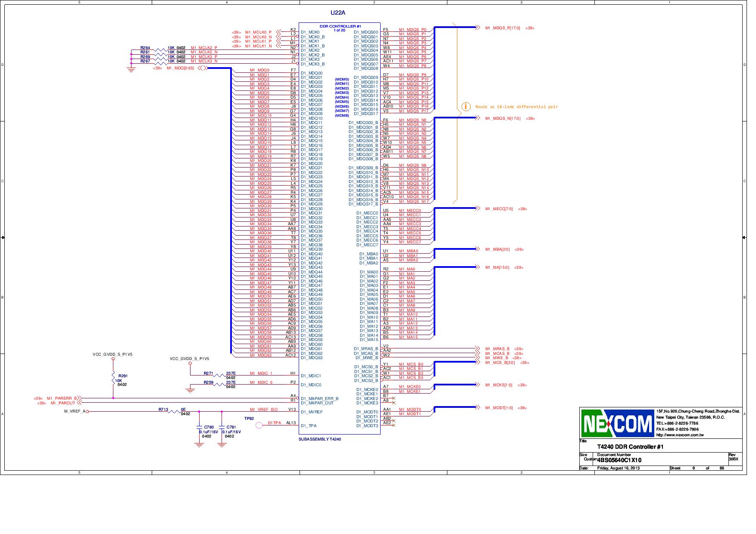The height and width of the screenshot is (534, 756).
Task: Click the 18-lane differential pair info icon
Action: click(x=466, y=106)
